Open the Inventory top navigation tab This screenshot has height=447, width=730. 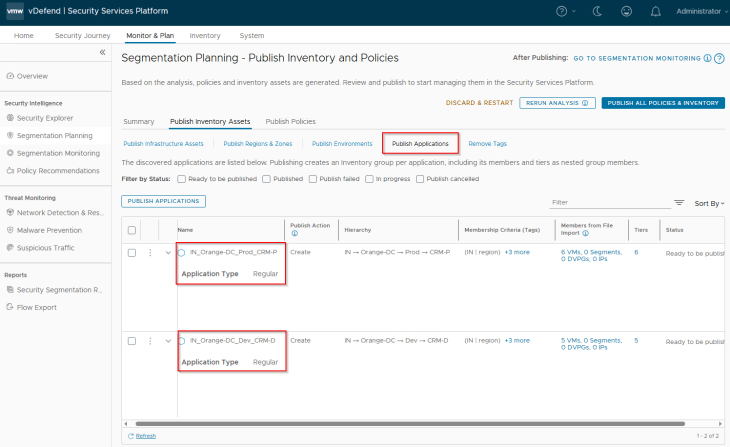tap(204, 35)
